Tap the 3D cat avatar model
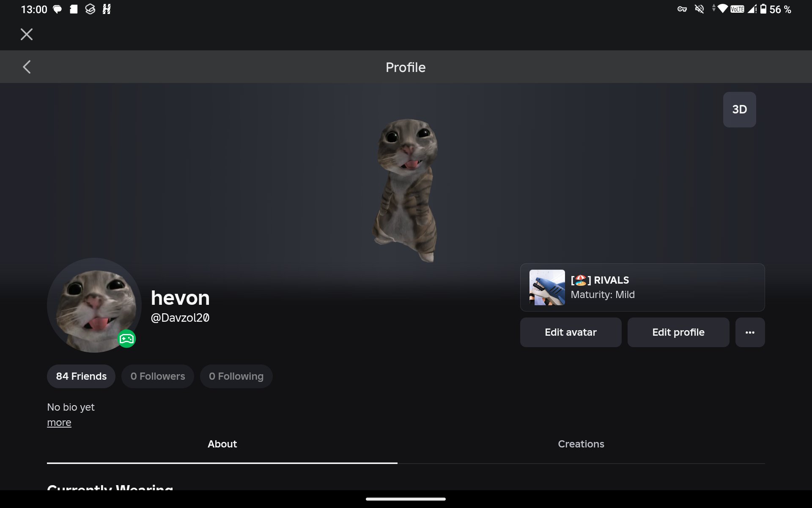812x508 pixels. (406, 190)
